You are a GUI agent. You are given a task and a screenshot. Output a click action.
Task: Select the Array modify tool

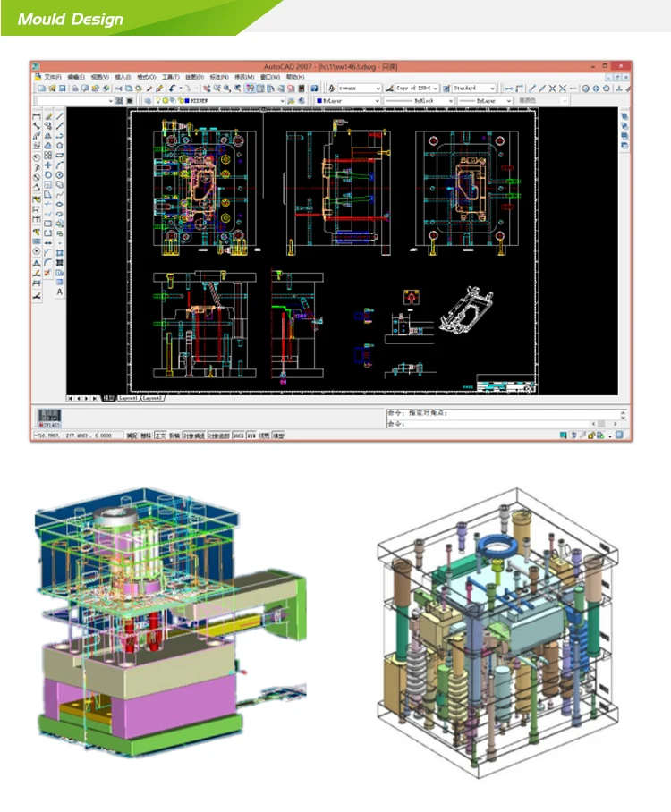pos(48,156)
